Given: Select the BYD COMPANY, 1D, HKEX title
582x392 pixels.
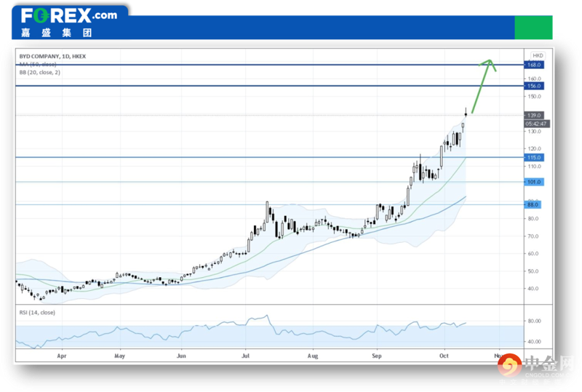Looking at the screenshot, I should [x=52, y=57].
